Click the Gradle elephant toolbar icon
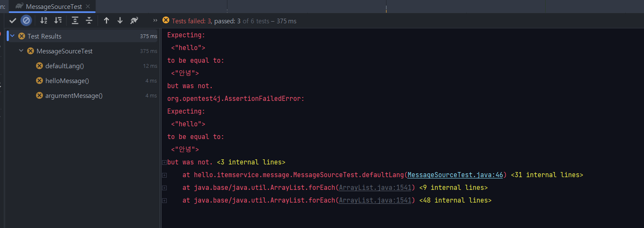This screenshot has width=644, height=228. pos(134,20)
